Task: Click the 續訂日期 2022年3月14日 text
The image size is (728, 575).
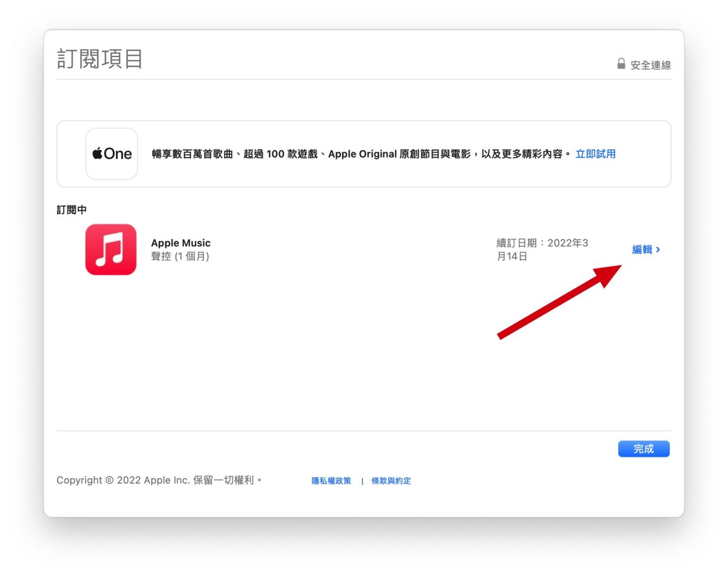Action: pos(542,250)
